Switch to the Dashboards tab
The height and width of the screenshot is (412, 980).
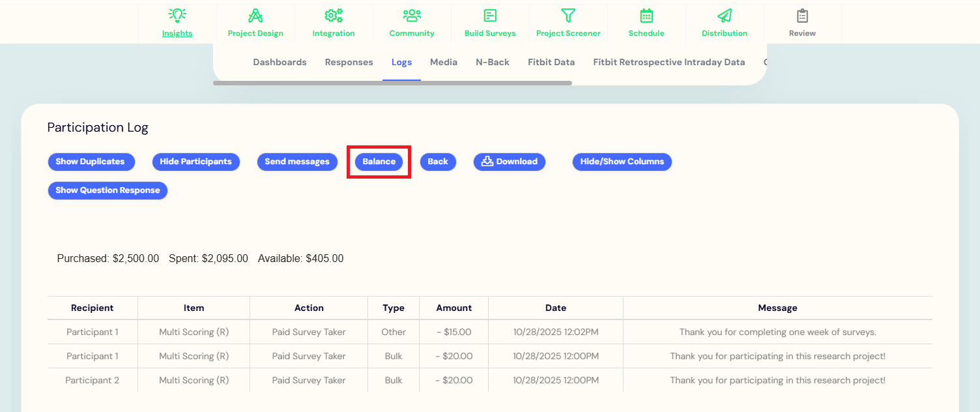(280, 63)
